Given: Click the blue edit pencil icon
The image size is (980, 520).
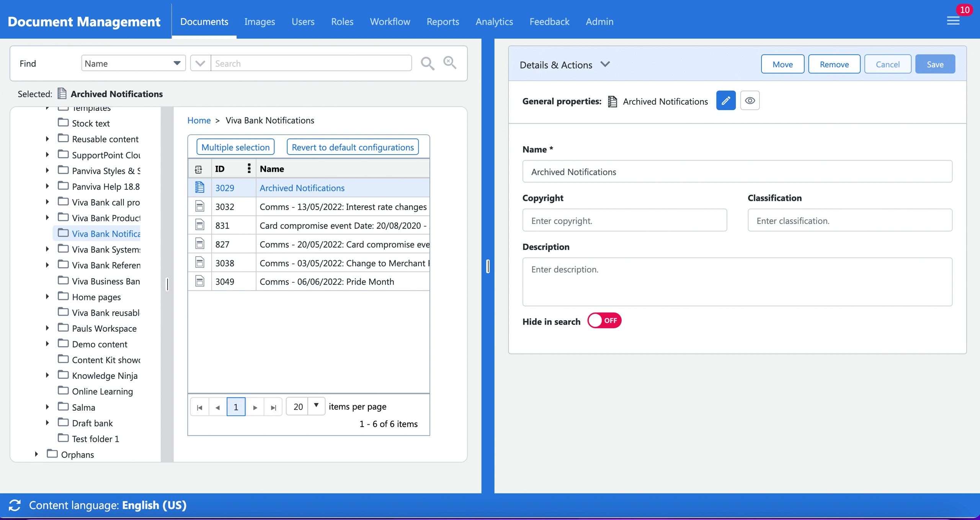Looking at the screenshot, I should coord(725,101).
